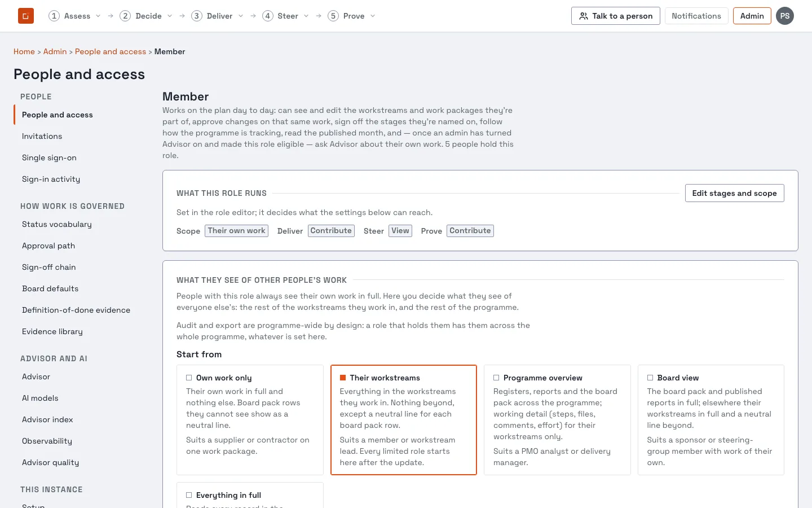The image size is (812, 508).
Task: Click Talk to a person button
Action: click(616, 16)
